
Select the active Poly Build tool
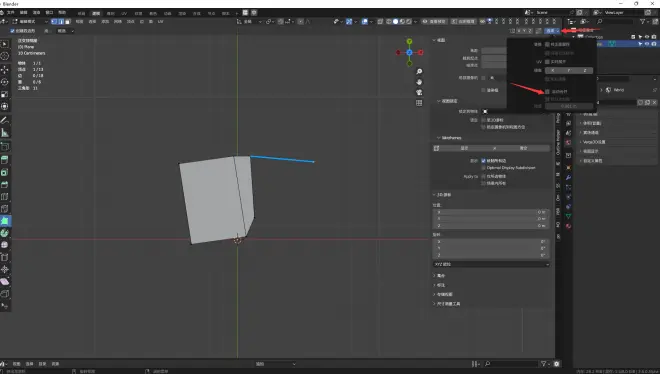coord(5,221)
